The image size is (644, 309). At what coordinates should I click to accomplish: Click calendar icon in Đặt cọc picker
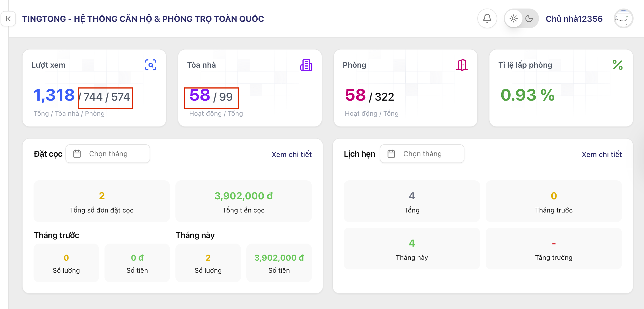(x=77, y=154)
